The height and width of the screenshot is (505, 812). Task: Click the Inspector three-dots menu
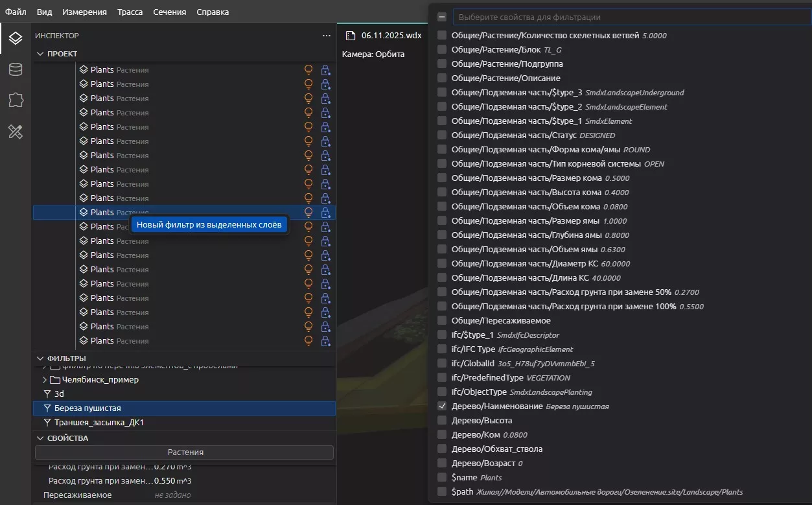tap(327, 36)
